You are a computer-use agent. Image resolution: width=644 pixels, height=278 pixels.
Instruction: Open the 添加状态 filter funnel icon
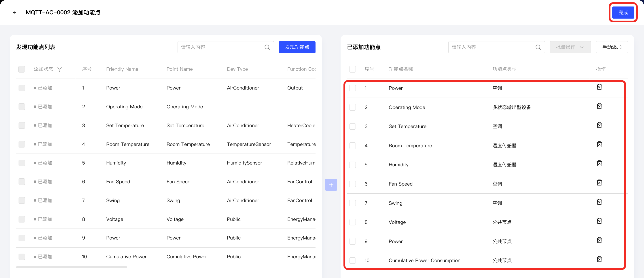pyautogui.click(x=59, y=69)
